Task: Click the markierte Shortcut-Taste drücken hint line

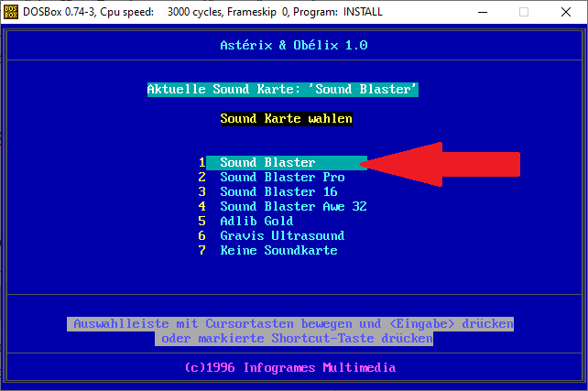Action: click(x=295, y=338)
